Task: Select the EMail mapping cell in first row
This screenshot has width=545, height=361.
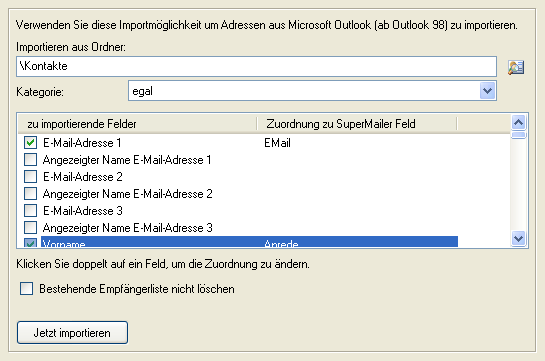Action: (x=277, y=143)
